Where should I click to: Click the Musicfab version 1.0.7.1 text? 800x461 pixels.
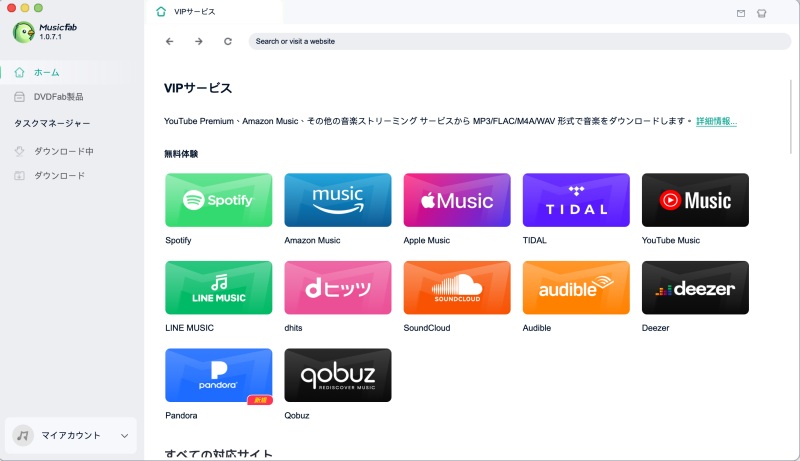51,37
